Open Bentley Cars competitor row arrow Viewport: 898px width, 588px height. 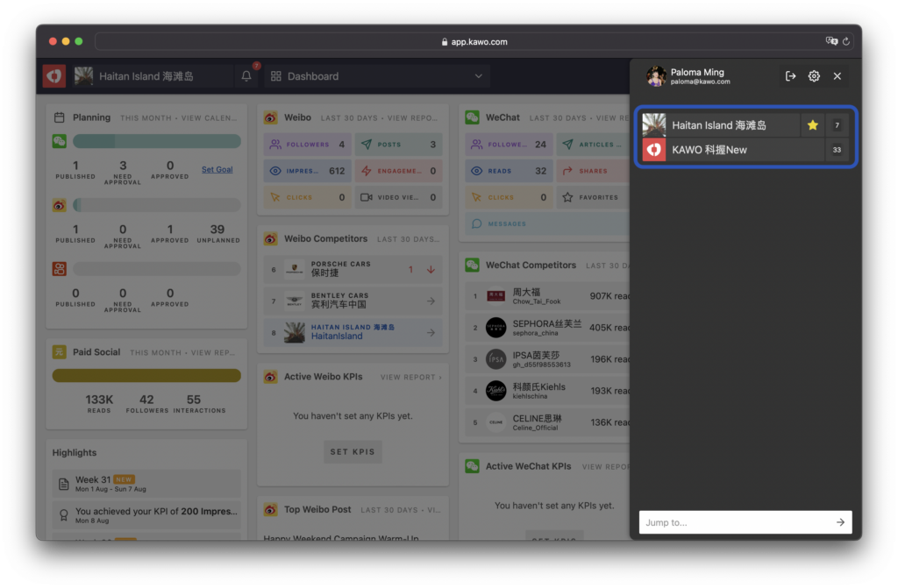click(431, 301)
